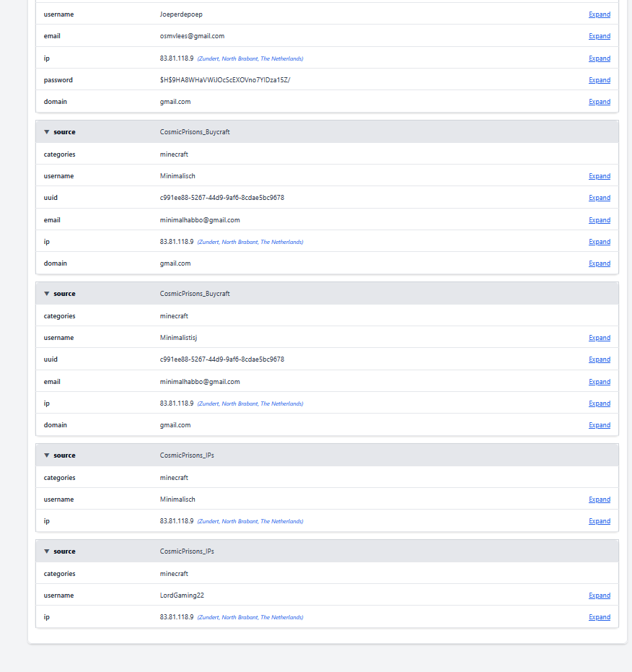632x672 pixels.
Task: Click the osmvlees@gmail.com email address
Action: click(x=192, y=36)
